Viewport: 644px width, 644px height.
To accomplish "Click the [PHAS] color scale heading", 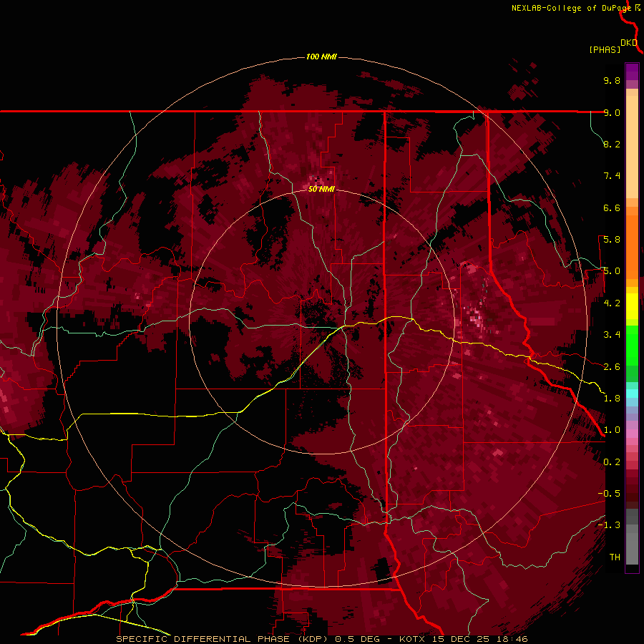I will [605, 49].
